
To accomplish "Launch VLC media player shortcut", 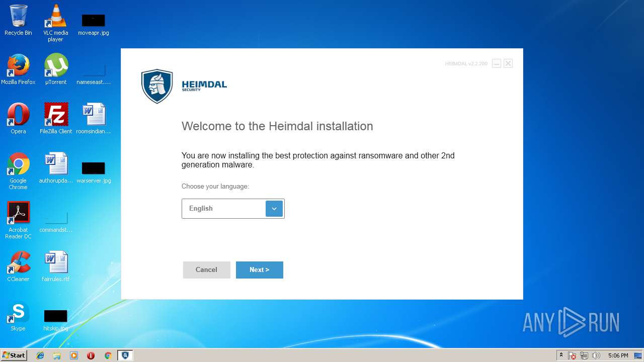I will (56, 23).
